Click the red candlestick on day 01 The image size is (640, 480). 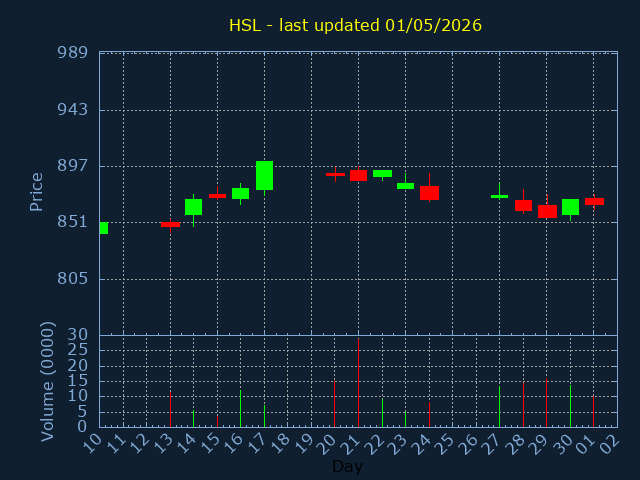594,201
